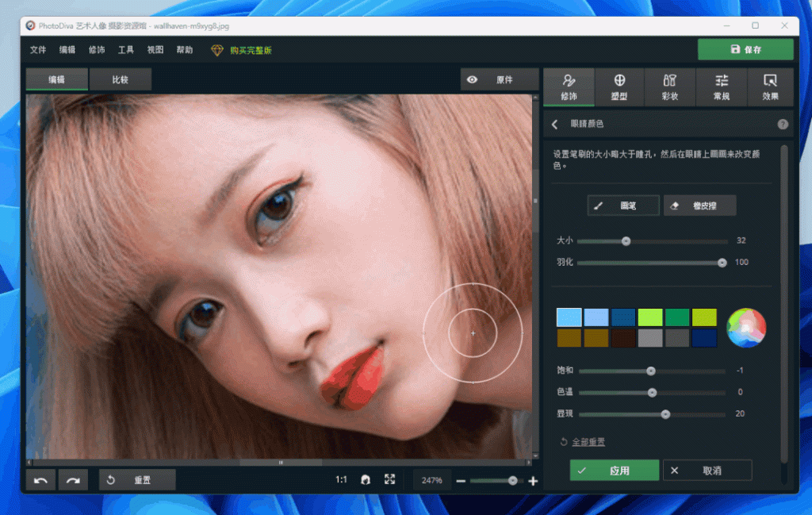Screen dimensions: 812x515
Task: Select the 画笔 brush mode
Action: point(623,205)
